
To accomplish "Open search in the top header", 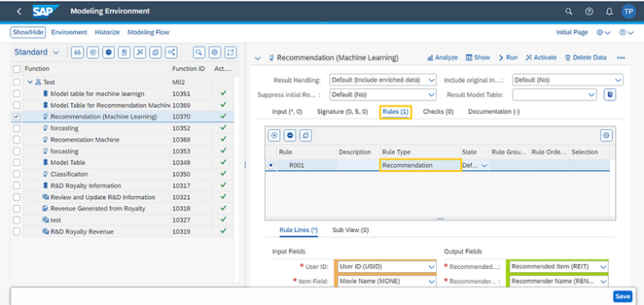I will click(569, 12).
